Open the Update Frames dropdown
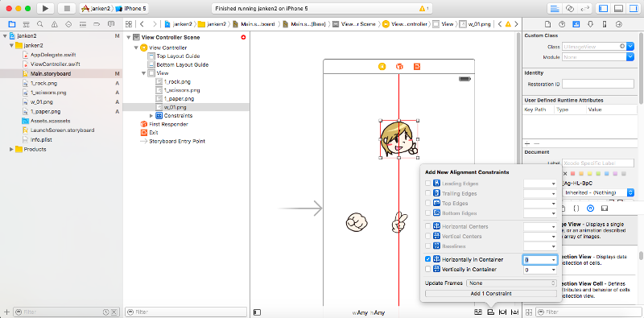Screen dimensions: 644x318 [511, 283]
